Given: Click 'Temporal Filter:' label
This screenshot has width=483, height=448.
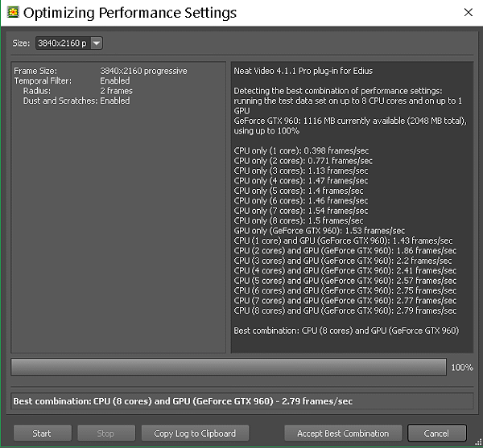Looking at the screenshot, I should point(43,81).
